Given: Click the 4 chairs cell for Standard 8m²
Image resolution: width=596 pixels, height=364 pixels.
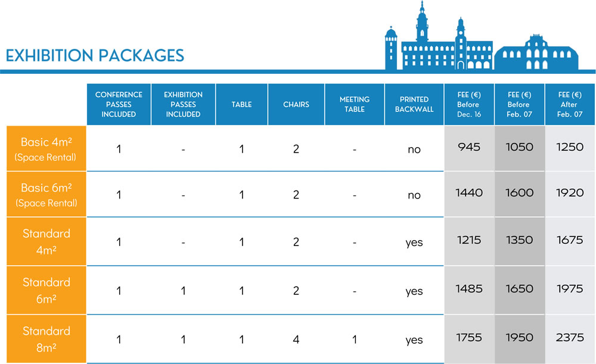Looking at the screenshot, I should click(296, 340).
